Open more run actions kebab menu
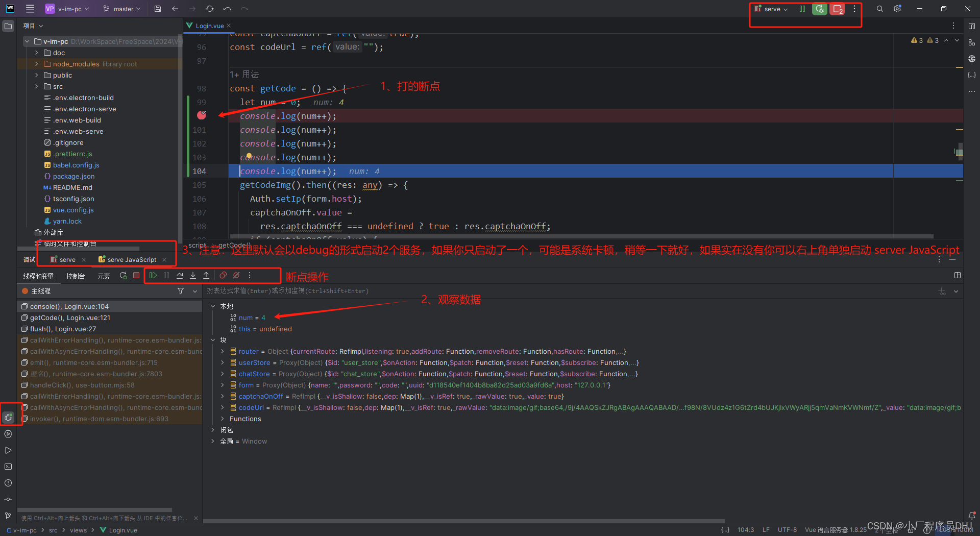 click(854, 9)
